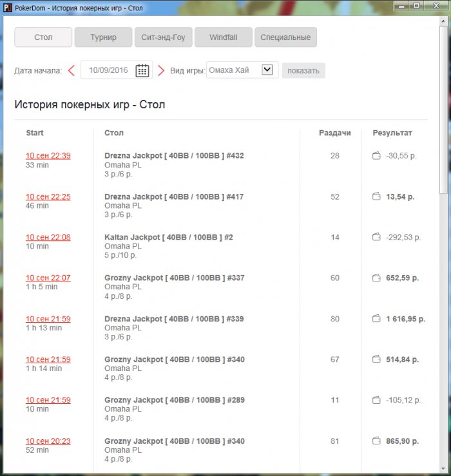Switch to the Стол tab

click(x=43, y=37)
